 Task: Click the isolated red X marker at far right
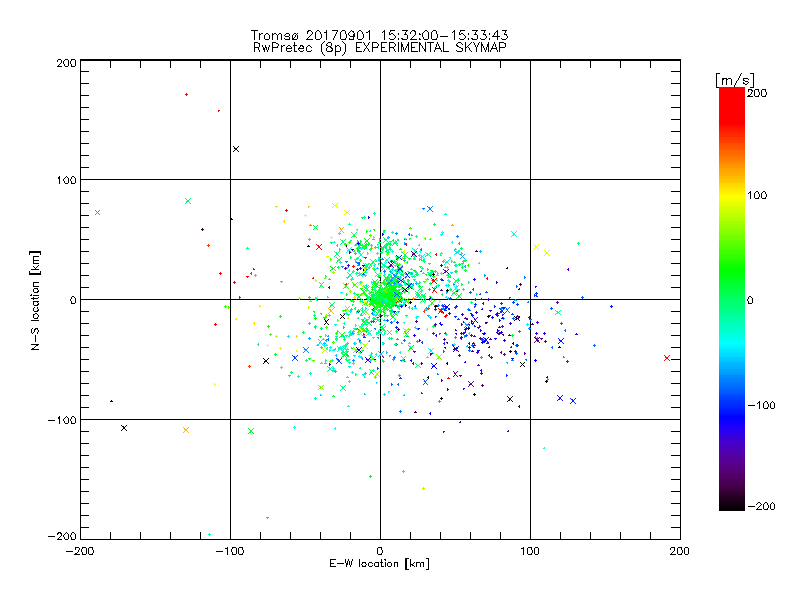[x=667, y=358]
